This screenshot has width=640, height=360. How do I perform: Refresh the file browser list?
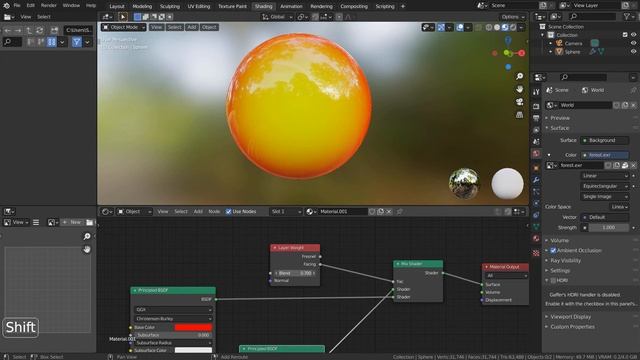40,31
